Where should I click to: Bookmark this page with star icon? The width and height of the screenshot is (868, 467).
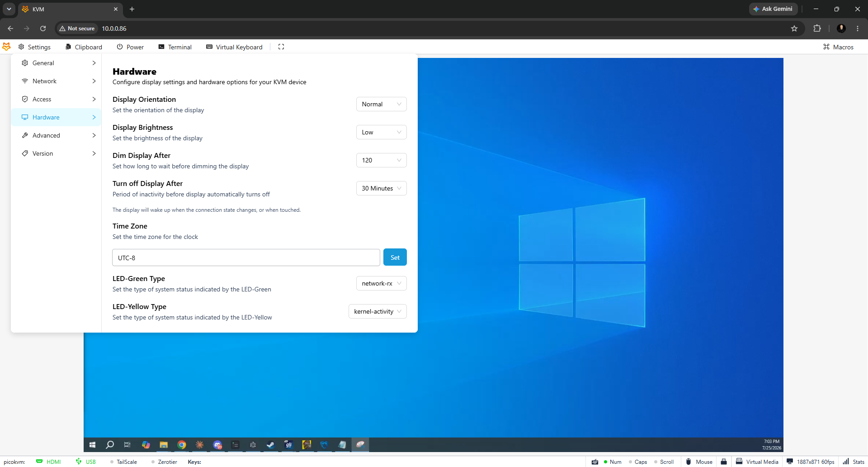point(794,29)
